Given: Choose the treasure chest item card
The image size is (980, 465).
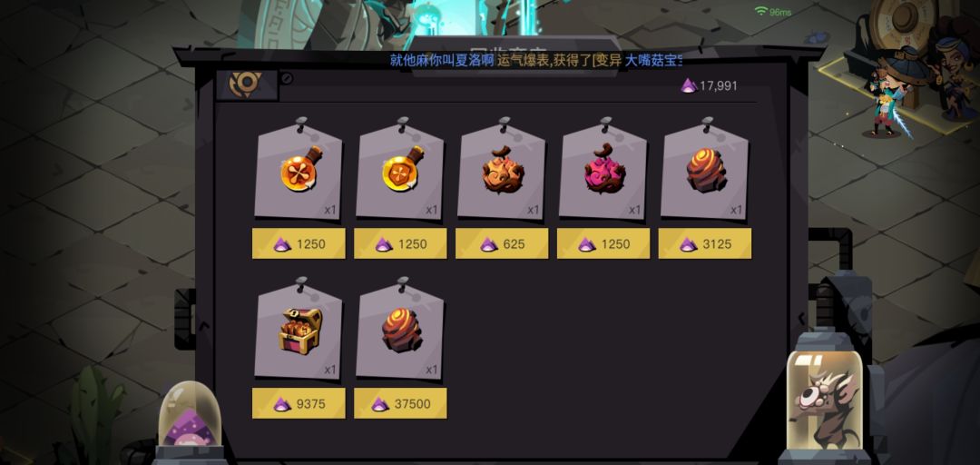Looking at the screenshot, I should pyautogui.click(x=299, y=331).
